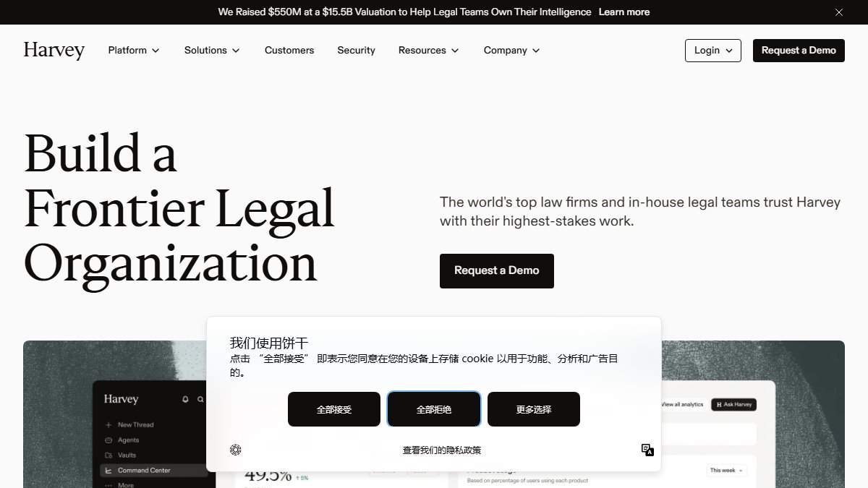Viewport: 868px width, 488px height.
Task: Select New Thread text in the sidebar preview
Action: pyautogui.click(x=136, y=425)
